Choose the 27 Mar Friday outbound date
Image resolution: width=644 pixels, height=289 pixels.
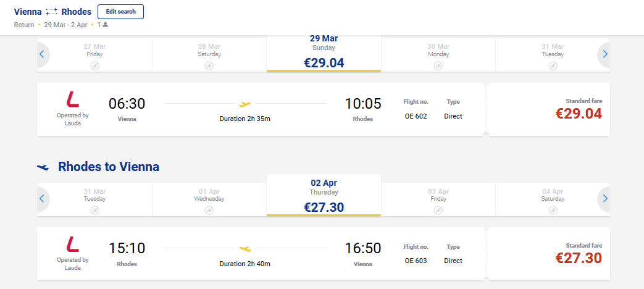[94, 55]
